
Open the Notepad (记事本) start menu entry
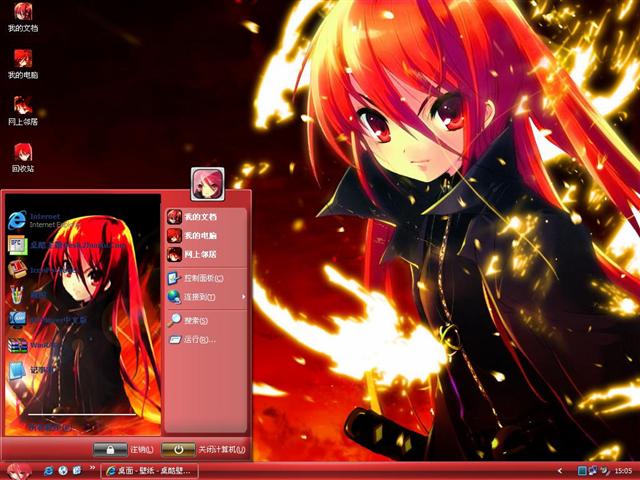click(x=31, y=371)
